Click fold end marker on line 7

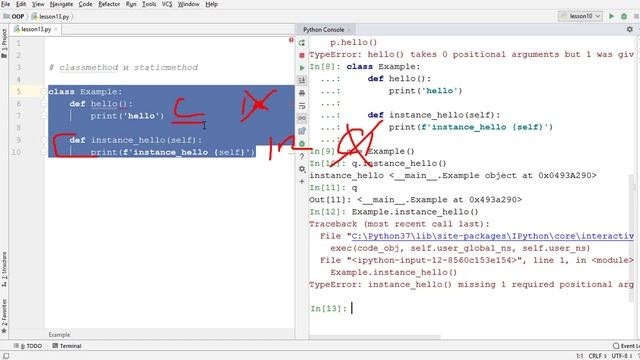point(44,116)
